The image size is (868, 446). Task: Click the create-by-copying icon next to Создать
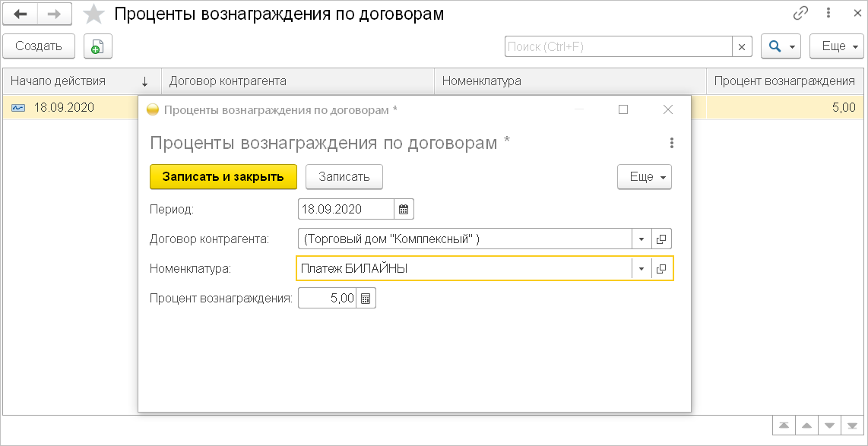pyautogui.click(x=97, y=46)
